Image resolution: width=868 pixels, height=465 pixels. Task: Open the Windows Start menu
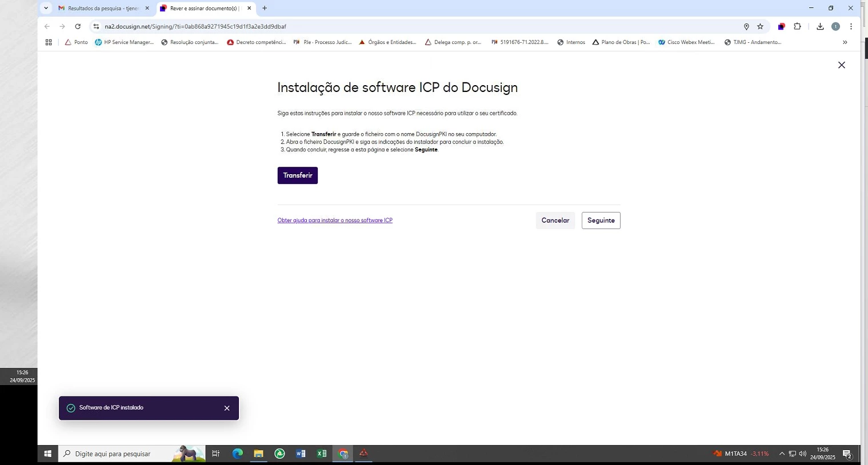[48, 454]
